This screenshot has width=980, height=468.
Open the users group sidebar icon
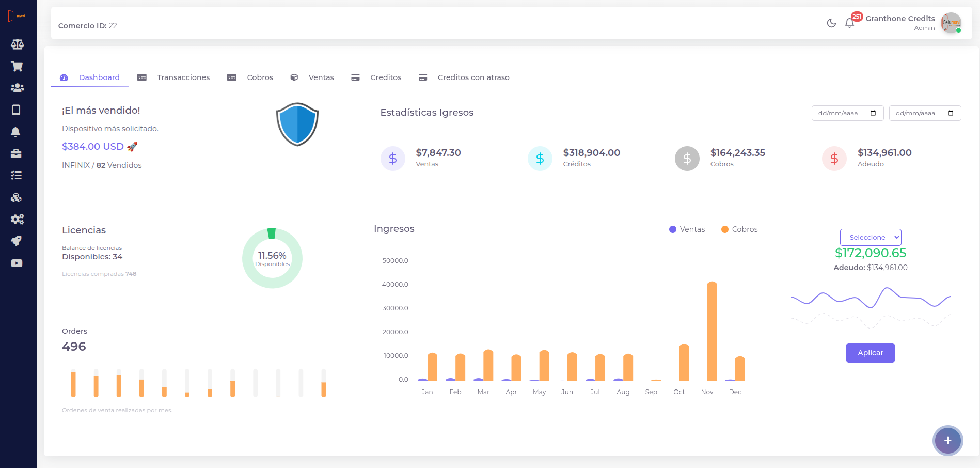17,88
